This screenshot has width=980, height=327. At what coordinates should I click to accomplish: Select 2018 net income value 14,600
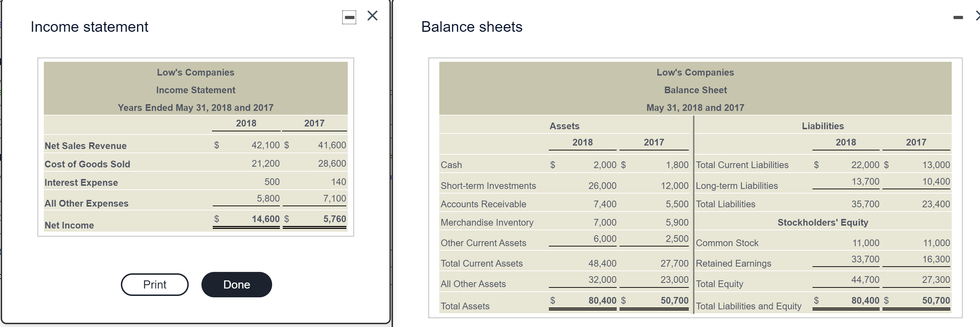click(x=265, y=219)
